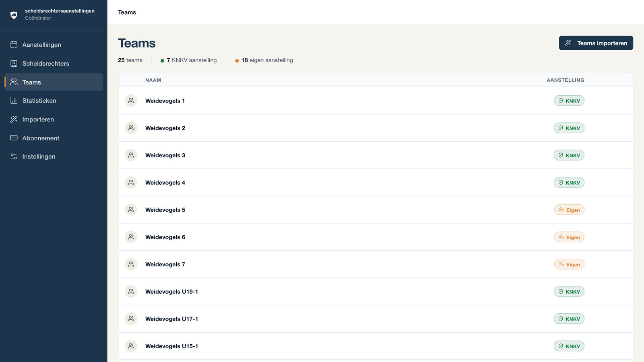Click the KNKV badge for Weidevogels 2
Screen dimensions: 644x362
tap(569, 128)
